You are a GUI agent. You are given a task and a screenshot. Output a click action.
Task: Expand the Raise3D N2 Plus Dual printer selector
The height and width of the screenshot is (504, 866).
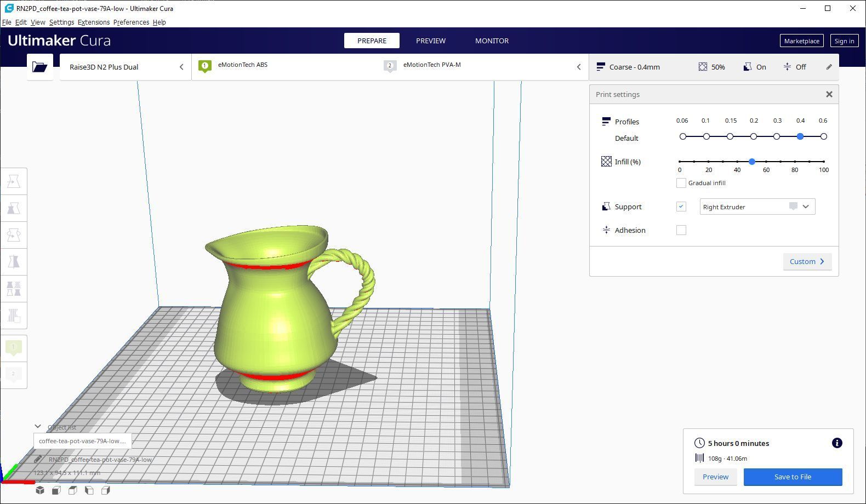click(126, 67)
